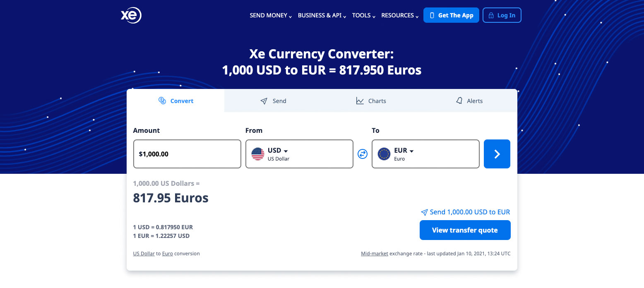Click the EU flag icon
Screen dimensions: 644x288
[384, 154]
